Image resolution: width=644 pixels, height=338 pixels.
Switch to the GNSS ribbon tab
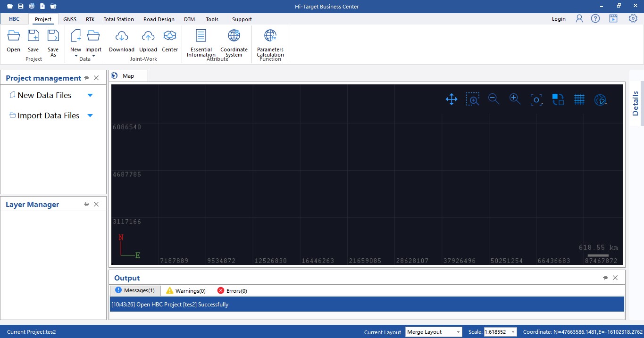70,19
